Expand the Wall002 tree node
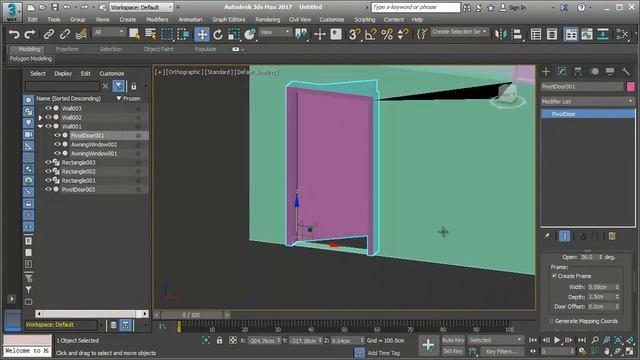The width and height of the screenshot is (640, 360). tap(40, 118)
